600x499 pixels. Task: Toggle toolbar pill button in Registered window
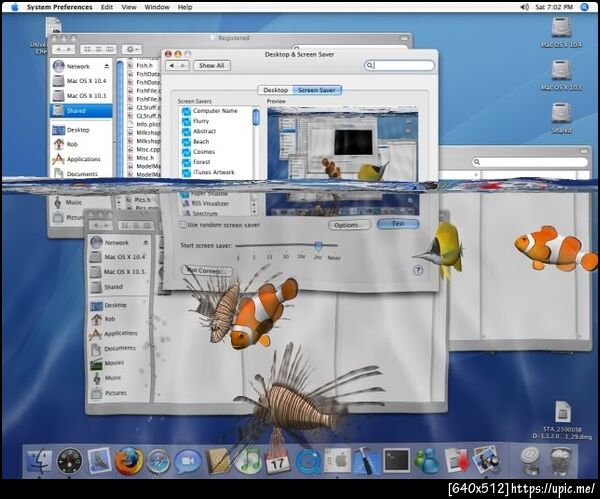404,38
